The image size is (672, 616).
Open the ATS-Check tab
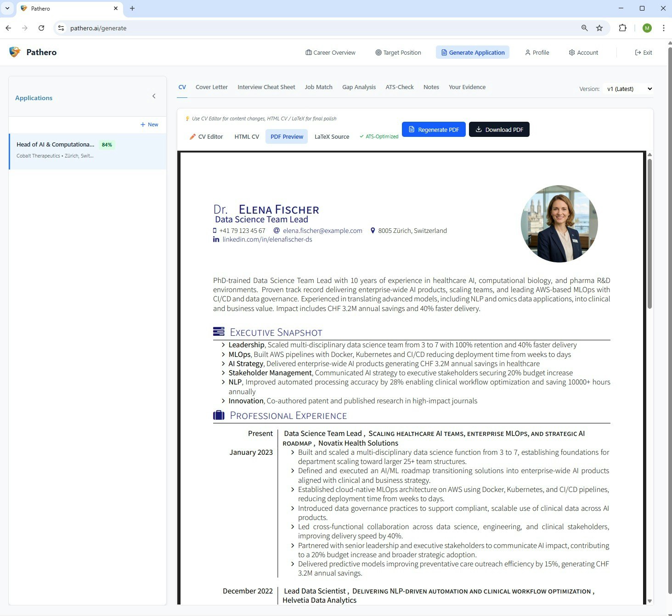tap(400, 87)
